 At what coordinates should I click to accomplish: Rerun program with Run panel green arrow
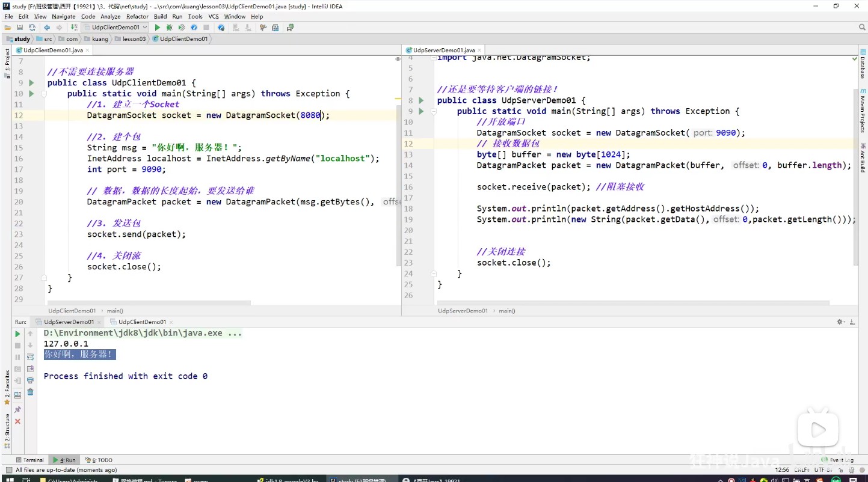click(17, 334)
